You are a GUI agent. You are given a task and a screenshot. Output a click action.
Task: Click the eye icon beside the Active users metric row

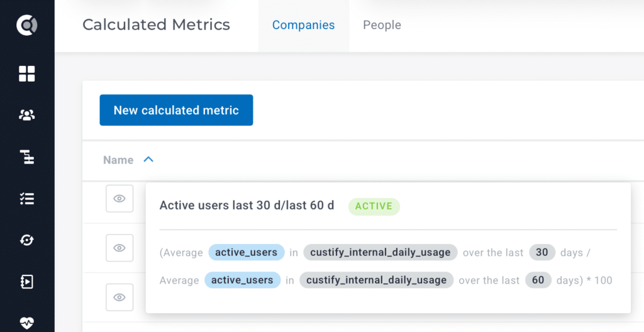(119, 199)
